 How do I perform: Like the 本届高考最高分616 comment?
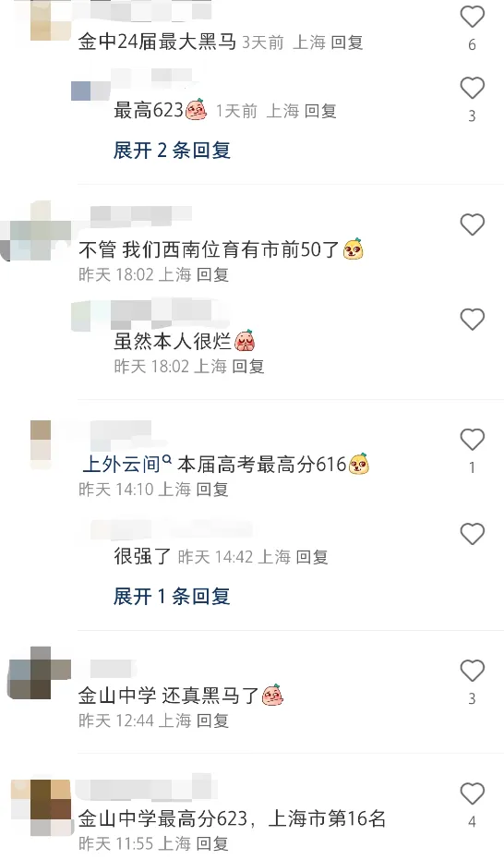click(x=472, y=440)
